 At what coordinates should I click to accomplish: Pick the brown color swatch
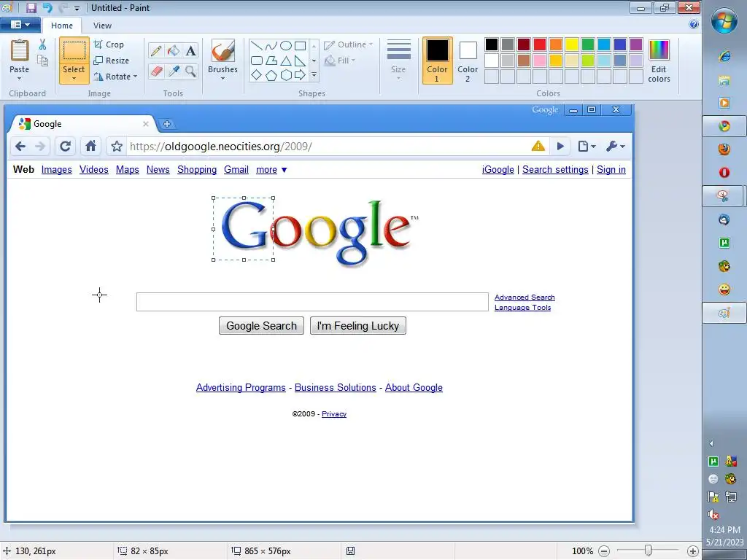click(x=524, y=61)
